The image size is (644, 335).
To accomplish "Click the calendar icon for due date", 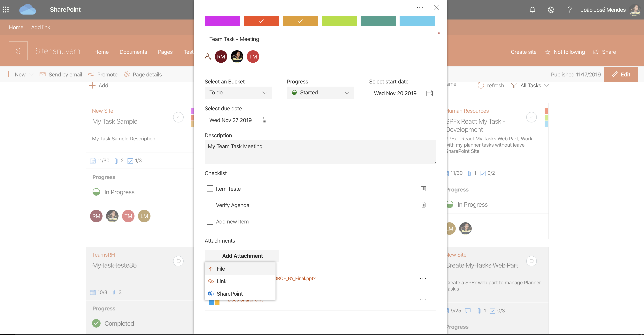I will tap(265, 120).
